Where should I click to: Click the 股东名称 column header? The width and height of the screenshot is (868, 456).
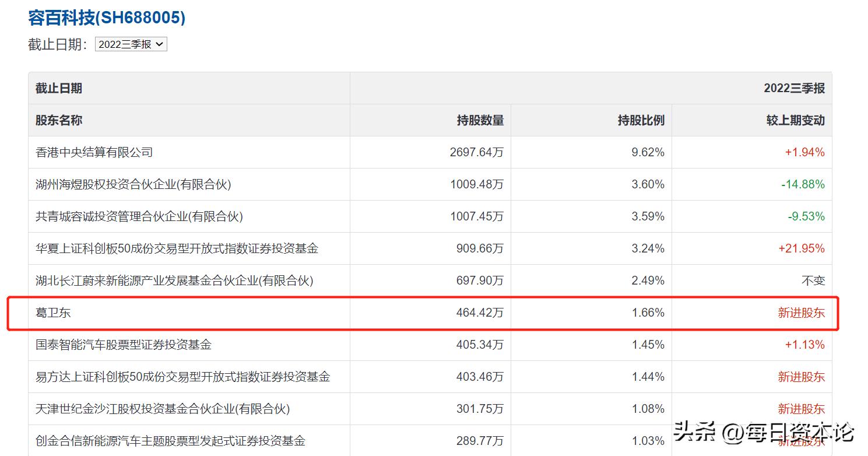pyautogui.click(x=59, y=121)
